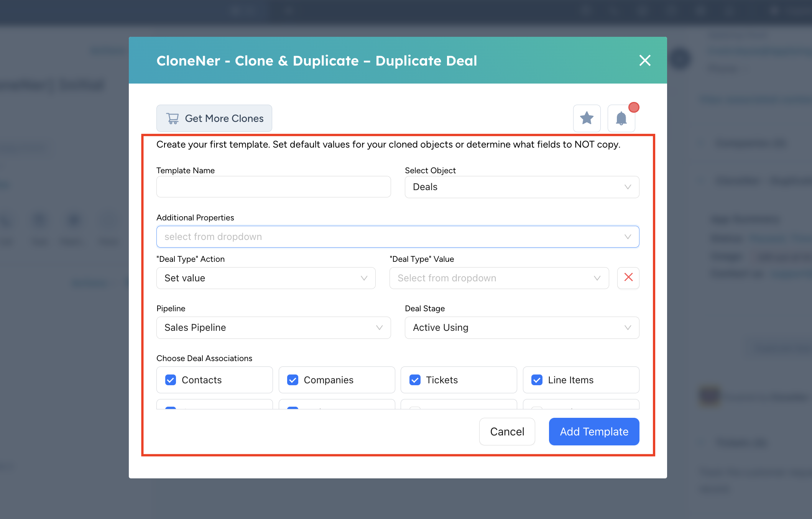Click the Add Template button

[594, 432]
